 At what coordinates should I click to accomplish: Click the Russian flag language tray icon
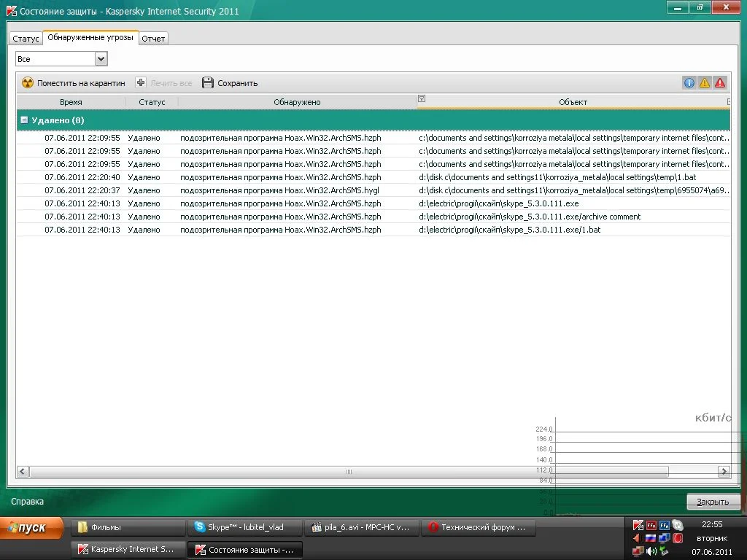pyautogui.click(x=651, y=539)
